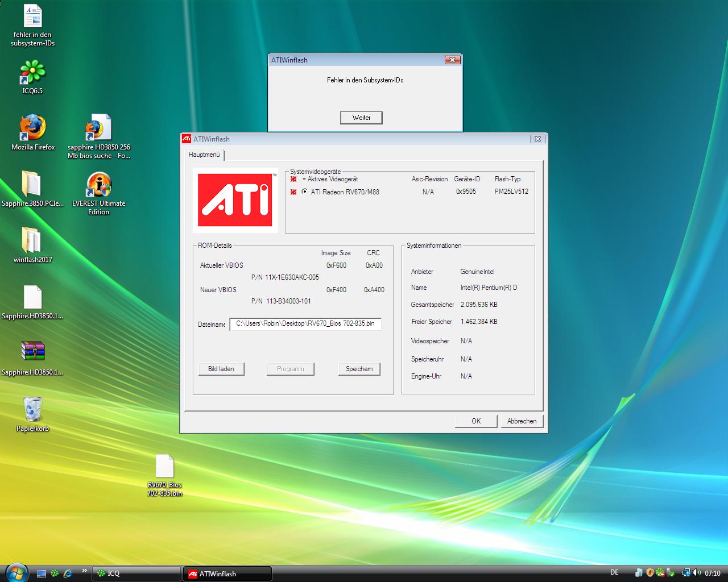This screenshot has width=728, height=582.
Task: Open the Mozilla Firefox desktop icon
Action: (x=32, y=132)
